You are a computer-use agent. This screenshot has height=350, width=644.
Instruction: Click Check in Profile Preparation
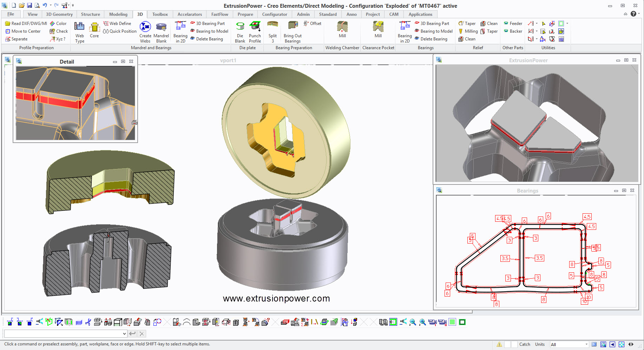pos(59,31)
